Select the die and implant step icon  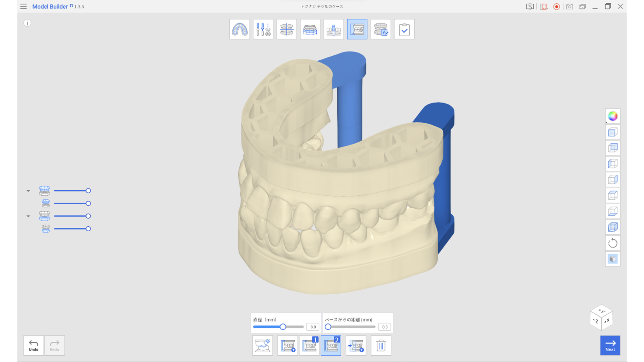(x=333, y=29)
